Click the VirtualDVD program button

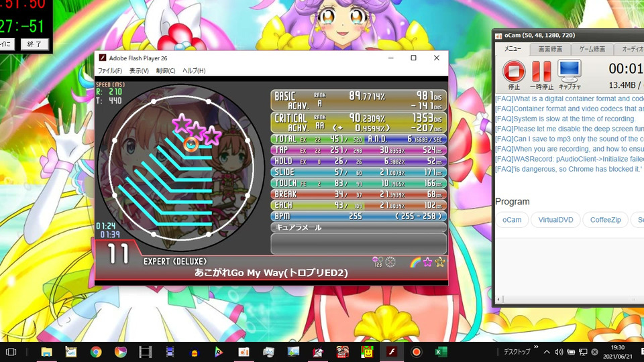tap(555, 220)
